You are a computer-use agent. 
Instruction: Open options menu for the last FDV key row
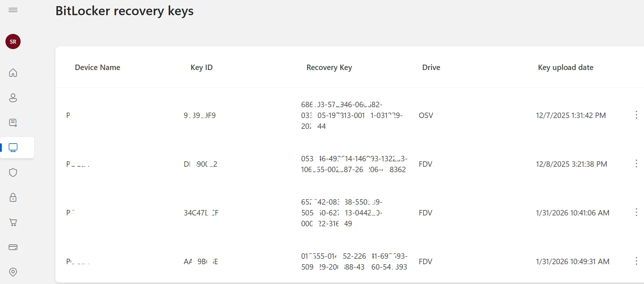(x=636, y=261)
